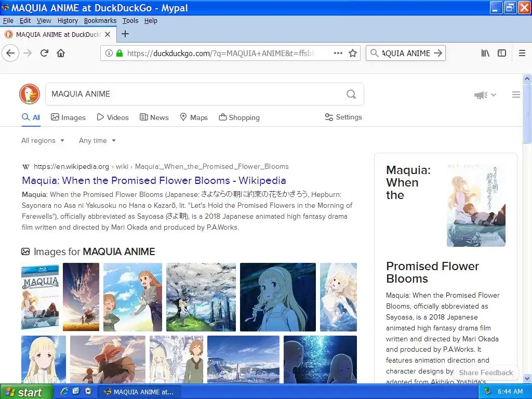Open the sunset clouds landscape thumbnail
The image size is (532, 399).
[81, 297]
